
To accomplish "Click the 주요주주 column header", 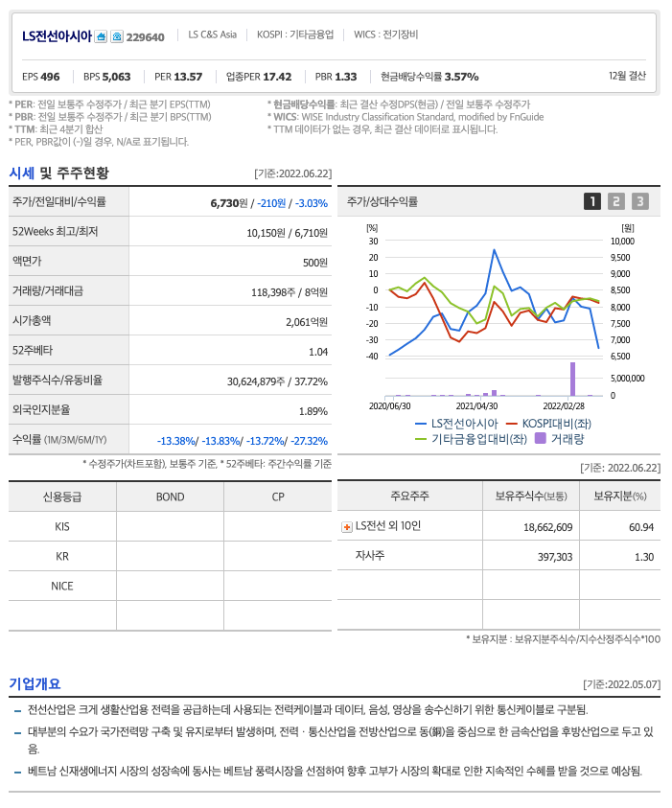I will click(x=409, y=496).
